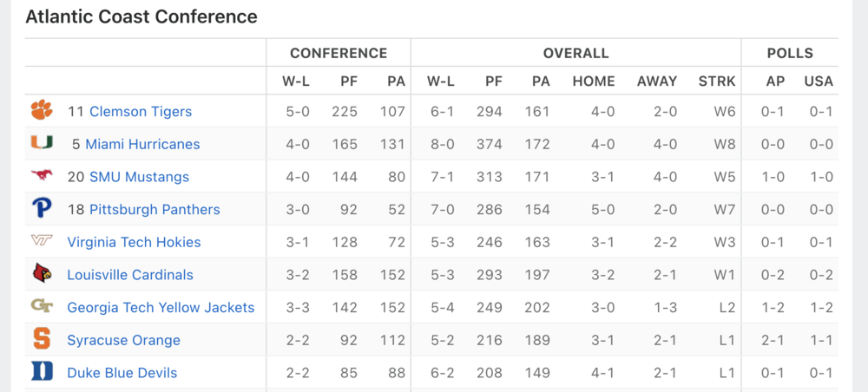Click the Syracuse Orange S logo
Viewport: 868px width, 392px height.
tap(42, 340)
